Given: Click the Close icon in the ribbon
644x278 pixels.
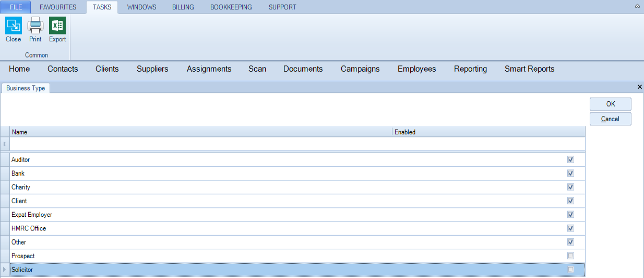Looking at the screenshot, I should [13, 25].
